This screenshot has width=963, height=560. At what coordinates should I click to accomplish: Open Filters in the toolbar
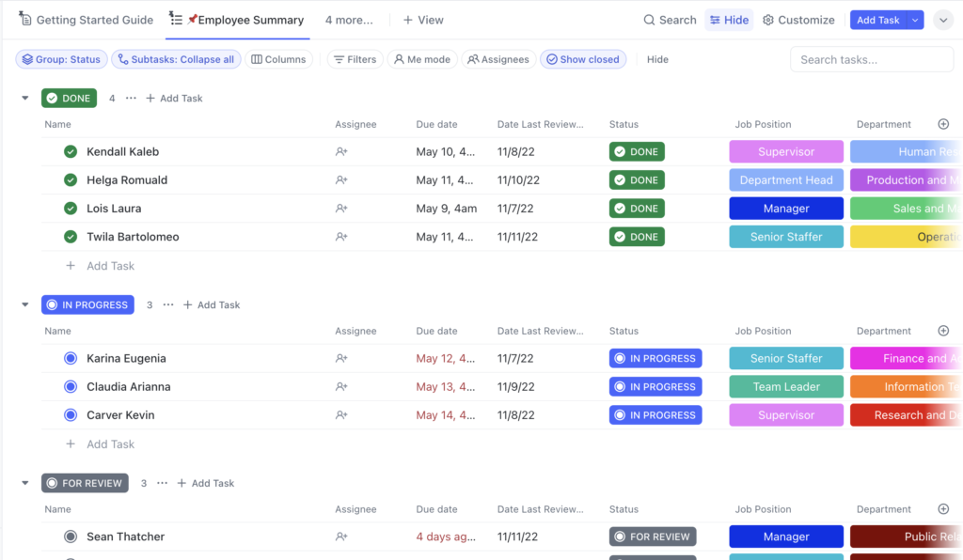[x=355, y=59]
